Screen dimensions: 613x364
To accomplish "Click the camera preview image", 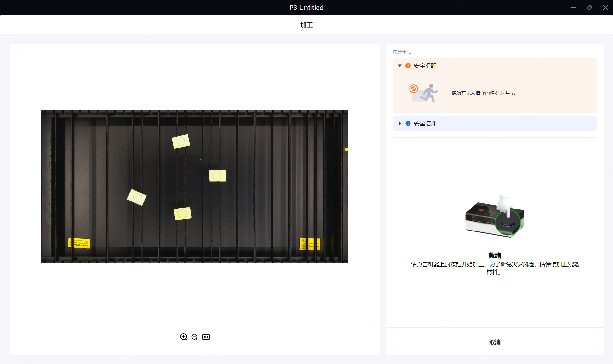I will pyautogui.click(x=194, y=186).
